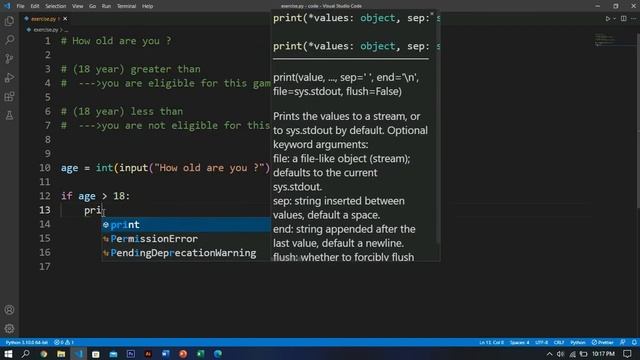Open the Testing flask view
640x360 pixels.
click(x=9, y=116)
